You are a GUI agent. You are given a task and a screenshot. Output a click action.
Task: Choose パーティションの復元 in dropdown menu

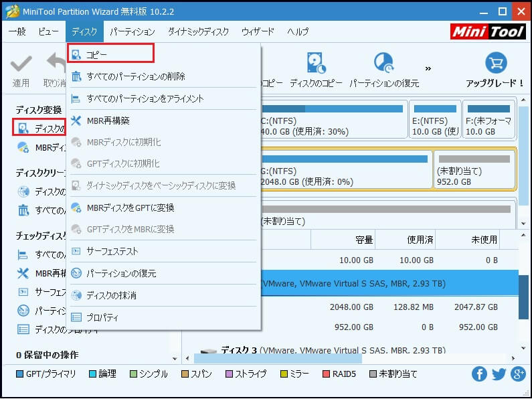tap(163, 273)
